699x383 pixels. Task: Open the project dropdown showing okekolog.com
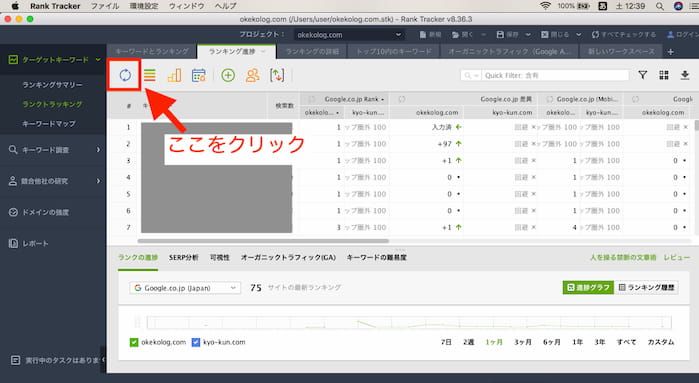click(x=349, y=35)
